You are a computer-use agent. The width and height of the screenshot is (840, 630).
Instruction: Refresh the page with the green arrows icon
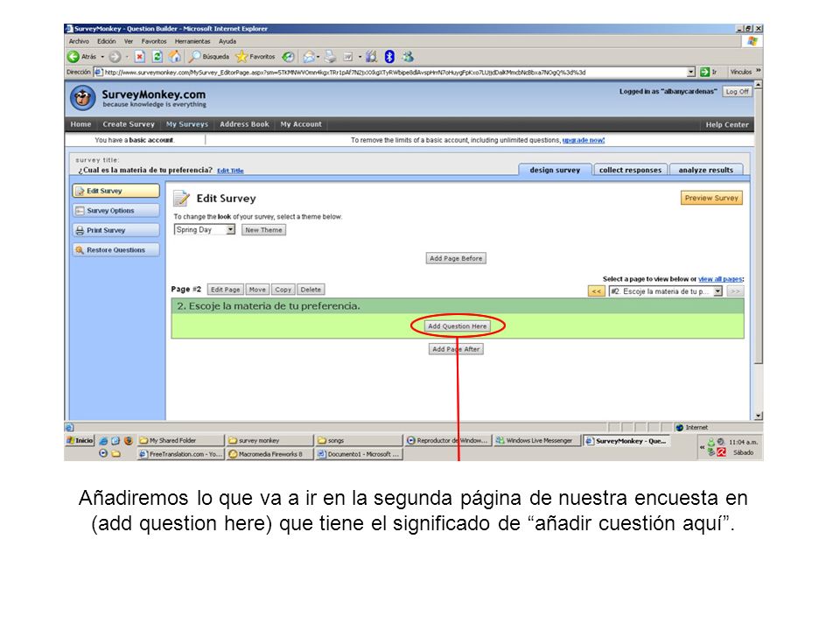pos(157,56)
